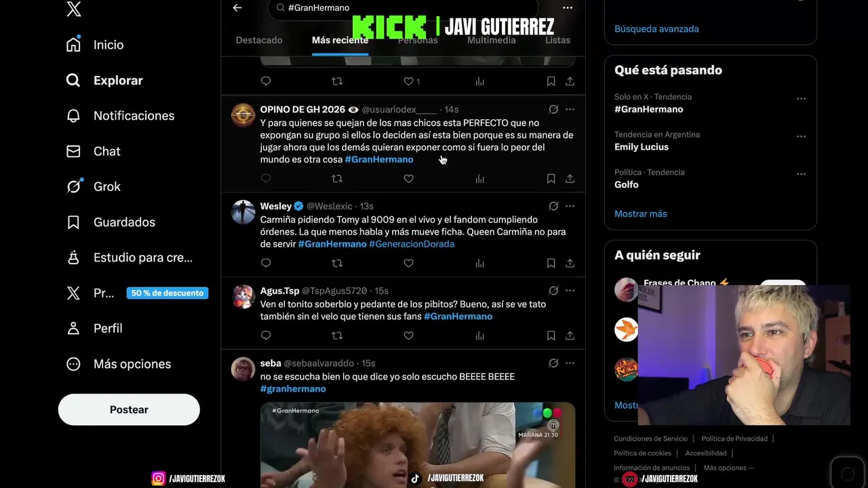The width and height of the screenshot is (868, 488).
Task: Open Explorar in the sidebar
Action: pos(104,80)
